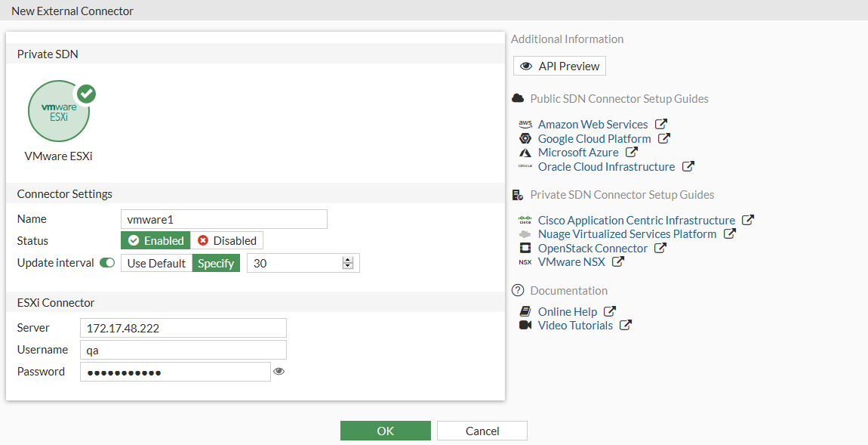Increase update interval with stepper arrows

click(x=348, y=260)
